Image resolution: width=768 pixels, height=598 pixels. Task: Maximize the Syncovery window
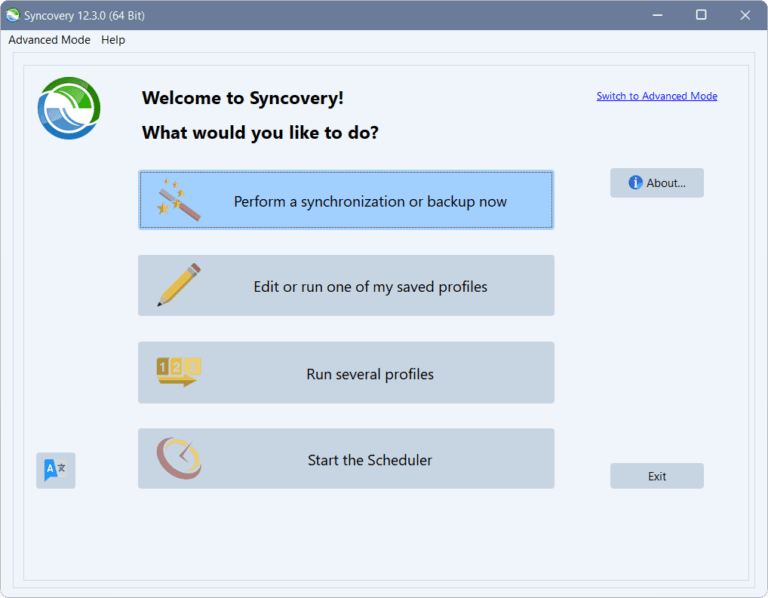coord(701,15)
